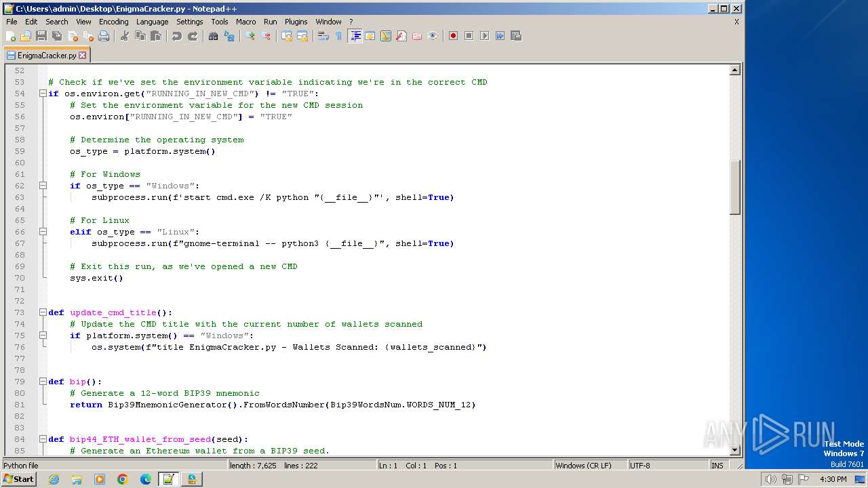Zoom out using the toolbar icon
Viewport: 868px width, 488px height.
pyautogui.click(x=266, y=36)
